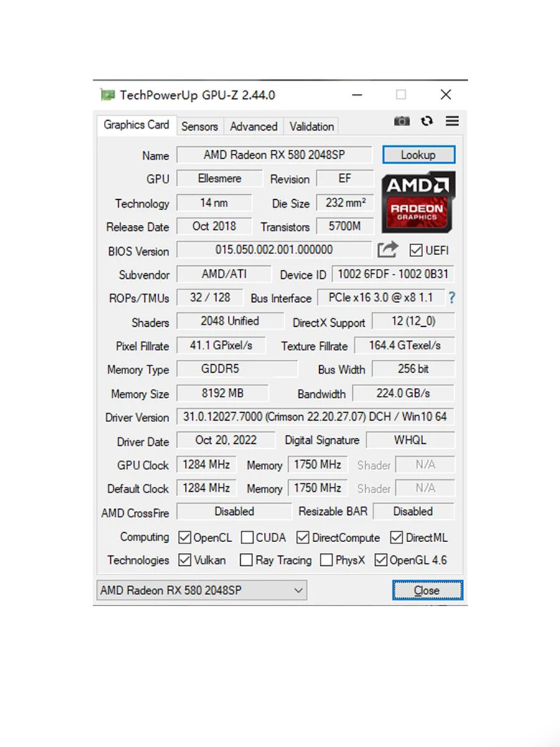Viewport: 560px width, 747px height.
Task: Click the Close button
Action: click(427, 590)
